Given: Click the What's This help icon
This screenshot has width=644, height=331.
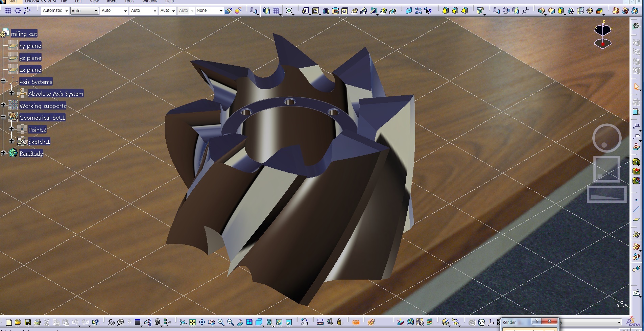Looking at the screenshot, I should (x=95, y=322).
